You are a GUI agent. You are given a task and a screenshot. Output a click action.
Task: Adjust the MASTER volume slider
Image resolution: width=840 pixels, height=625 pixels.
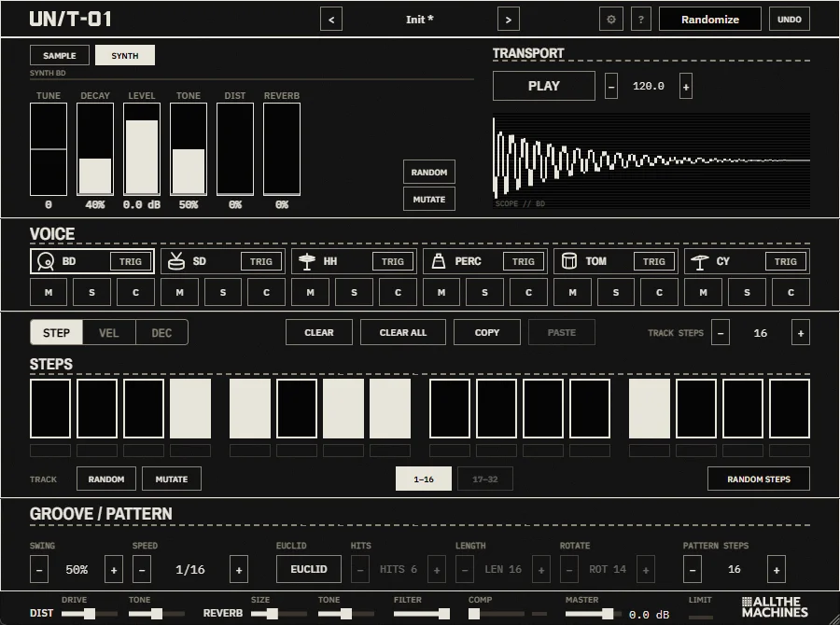point(593,613)
